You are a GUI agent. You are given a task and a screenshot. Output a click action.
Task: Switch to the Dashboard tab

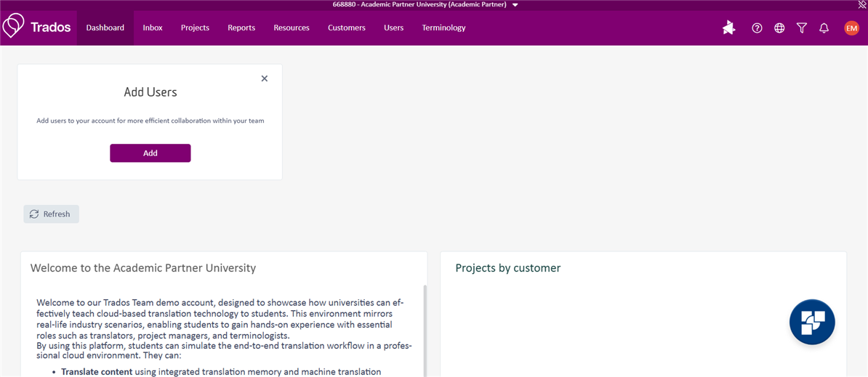click(105, 28)
